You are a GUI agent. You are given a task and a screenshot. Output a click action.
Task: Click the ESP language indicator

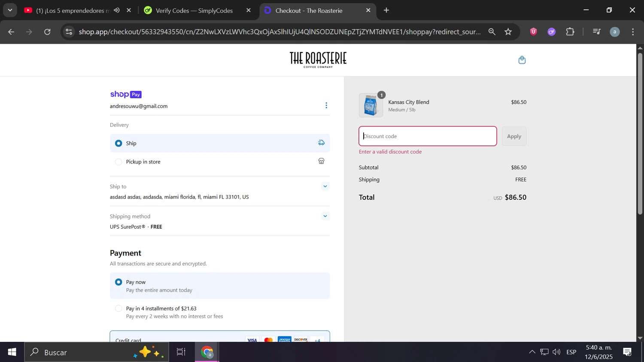(571, 352)
